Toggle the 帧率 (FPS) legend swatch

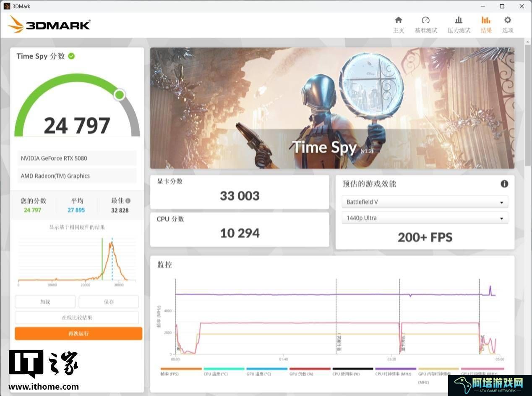[x=181, y=369]
